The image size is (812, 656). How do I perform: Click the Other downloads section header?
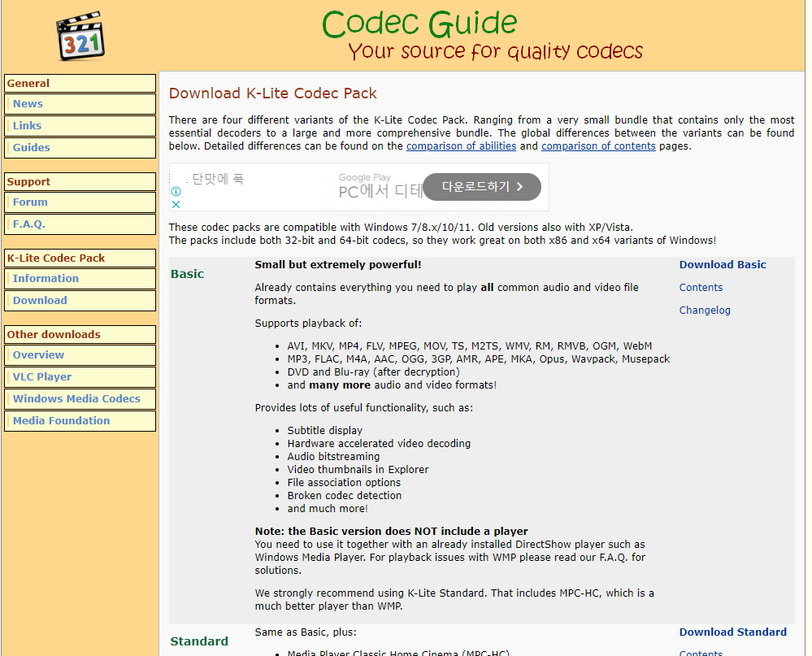click(80, 334)
